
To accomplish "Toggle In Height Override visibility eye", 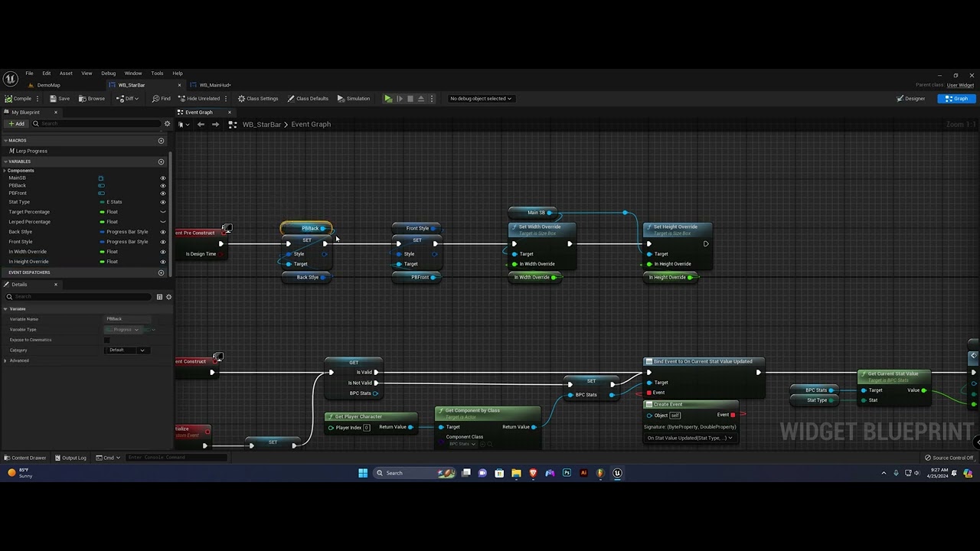I will click(x=163, y=262).
